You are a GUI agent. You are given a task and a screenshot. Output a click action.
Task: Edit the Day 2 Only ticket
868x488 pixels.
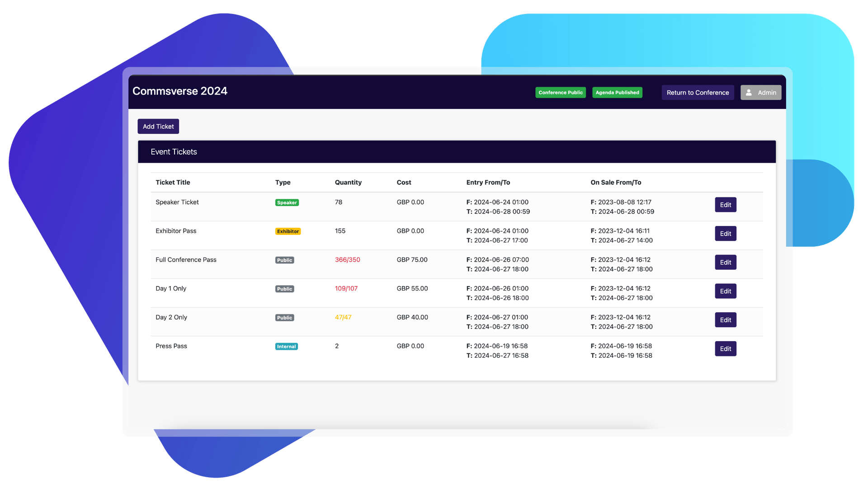tap(726, 320)
